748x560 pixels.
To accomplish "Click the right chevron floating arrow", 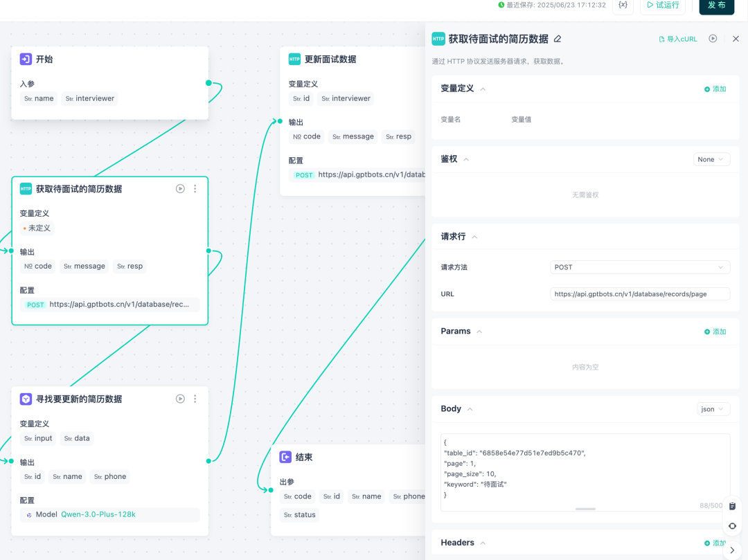I will click(x=732, y=550).
